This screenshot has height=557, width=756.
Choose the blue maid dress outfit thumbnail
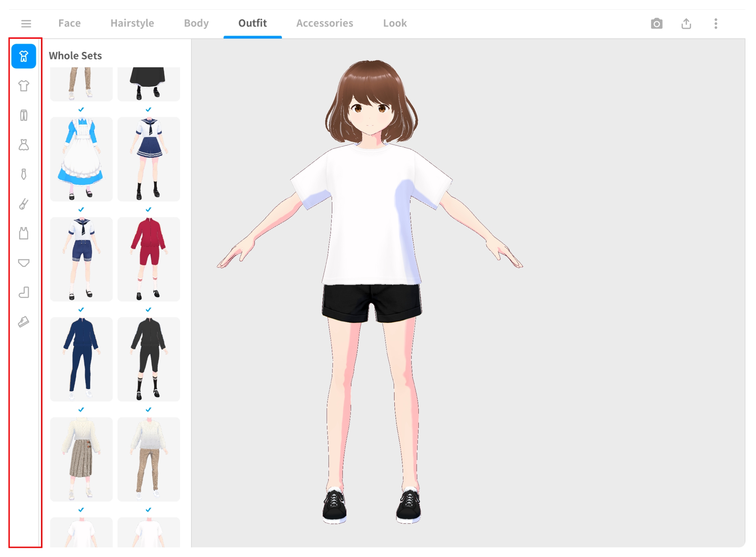81,159
